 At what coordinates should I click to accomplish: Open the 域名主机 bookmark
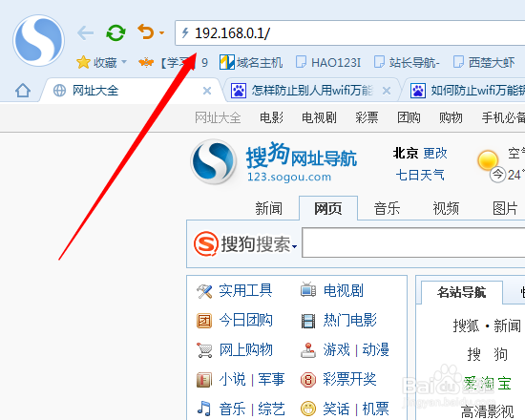click(251, 63)
